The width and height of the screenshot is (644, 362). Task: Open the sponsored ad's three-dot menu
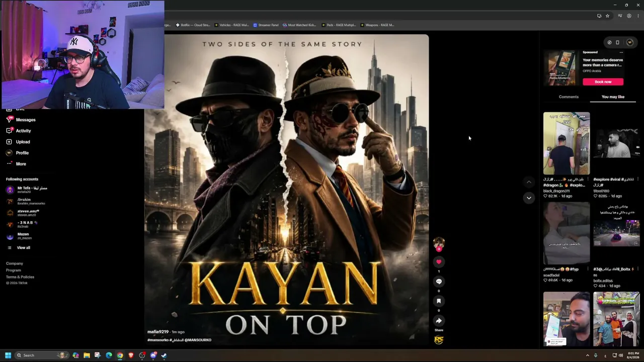tap(621, 52)
